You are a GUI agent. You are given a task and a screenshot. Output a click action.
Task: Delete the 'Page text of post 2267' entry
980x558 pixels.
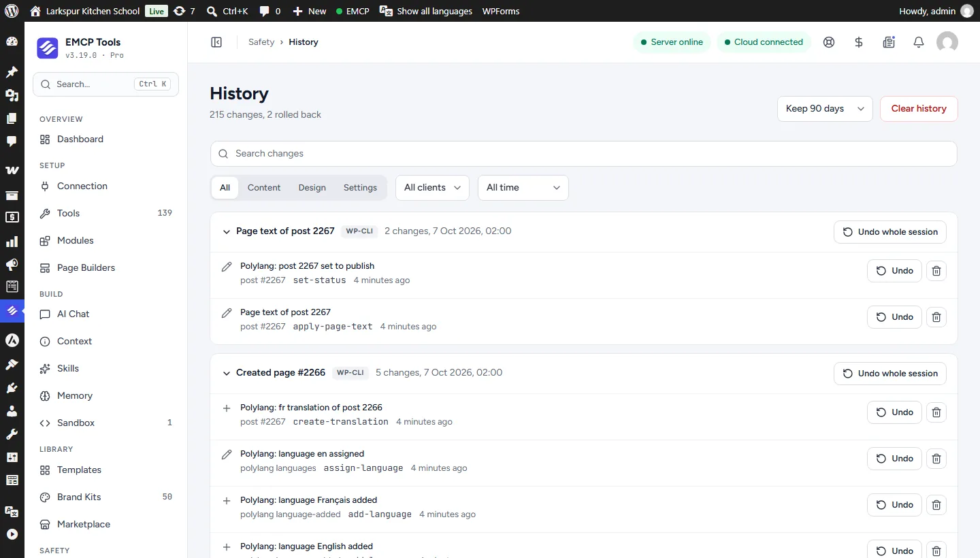[x=936, y=317]
